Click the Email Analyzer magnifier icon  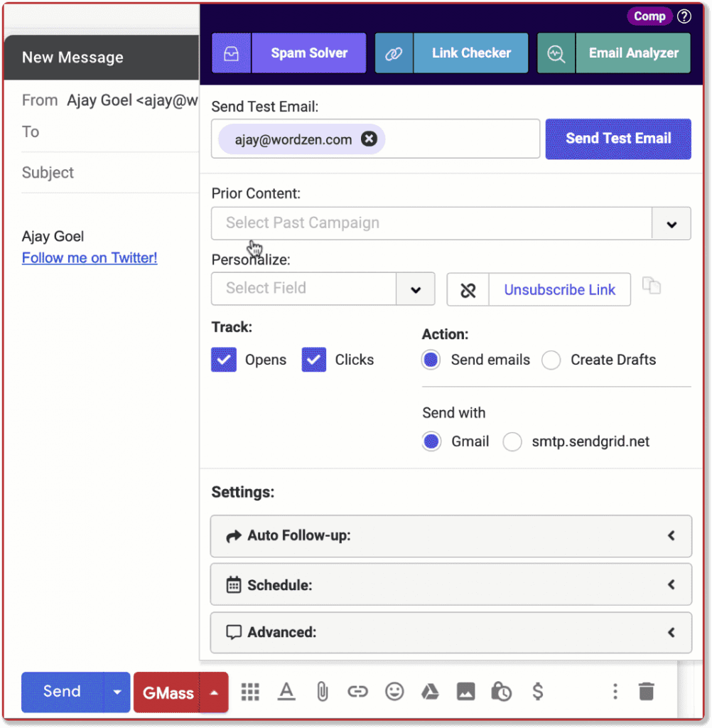(x=556, y=53)
